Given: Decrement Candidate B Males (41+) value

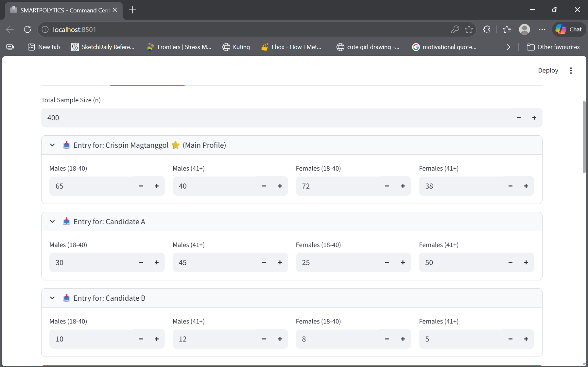Looking at the screenshot, I should [264, 339].
